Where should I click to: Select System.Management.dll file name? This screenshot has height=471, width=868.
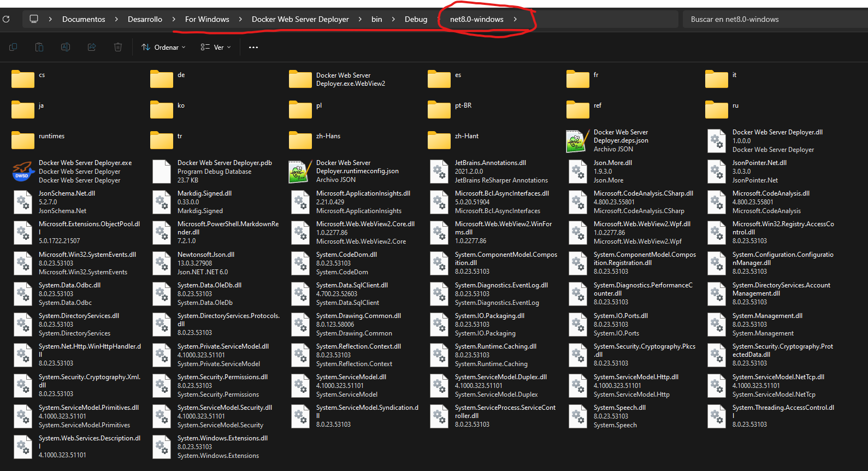[767, 316]
